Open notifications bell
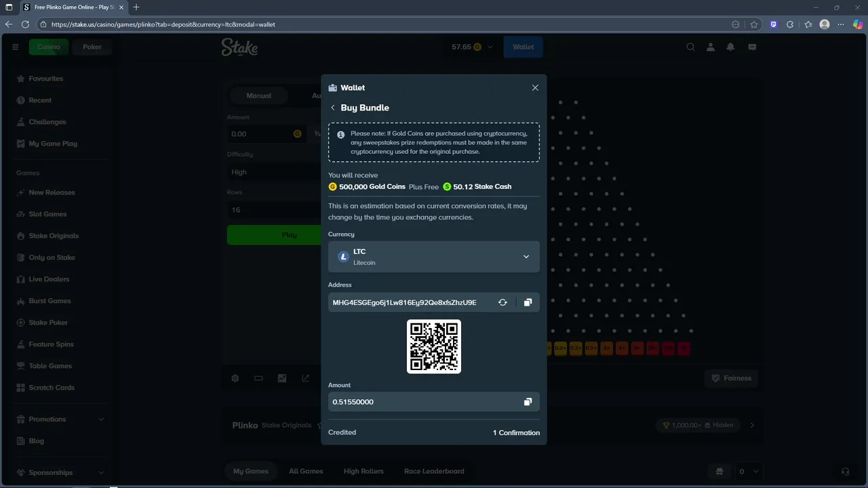The height and width of the screenshot is (488, 868). (731, 47)
